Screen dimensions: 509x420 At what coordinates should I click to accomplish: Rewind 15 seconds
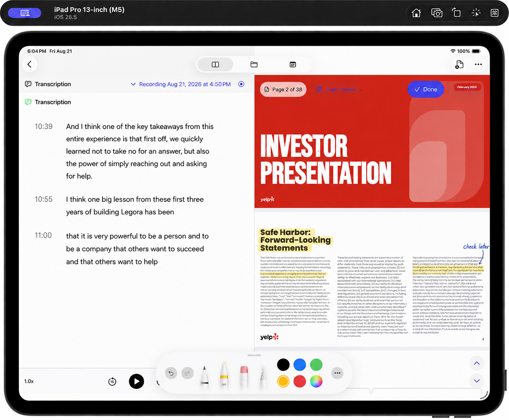[x=112, y=382]
